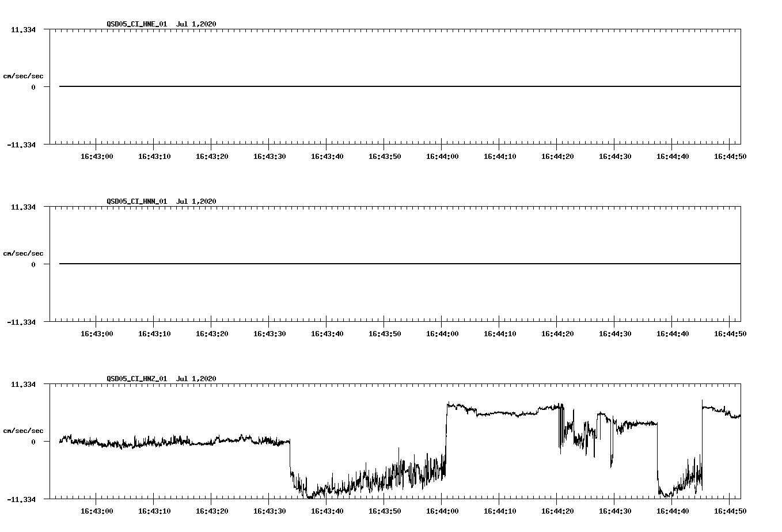The height and width of the screenshot is (532, 782).
Task: Click 16:43:50 time label under HNZ plot
Action: pyautogui.click(x=385, y=511)
